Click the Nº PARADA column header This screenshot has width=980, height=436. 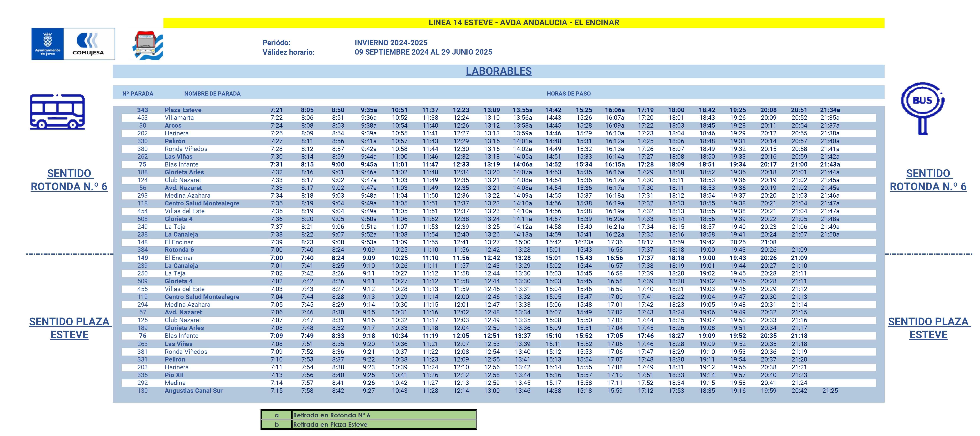[x=138, y=93]
